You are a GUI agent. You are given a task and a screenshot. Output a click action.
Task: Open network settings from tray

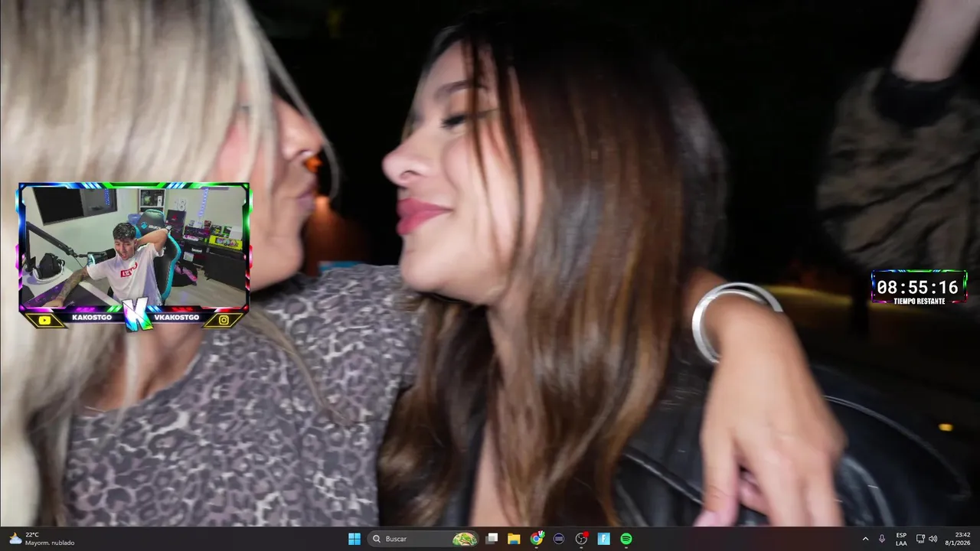pyautogui.click(x=920, y=539)
